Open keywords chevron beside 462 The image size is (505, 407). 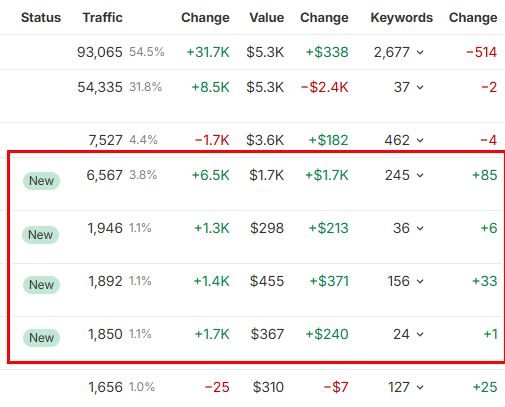420,140
